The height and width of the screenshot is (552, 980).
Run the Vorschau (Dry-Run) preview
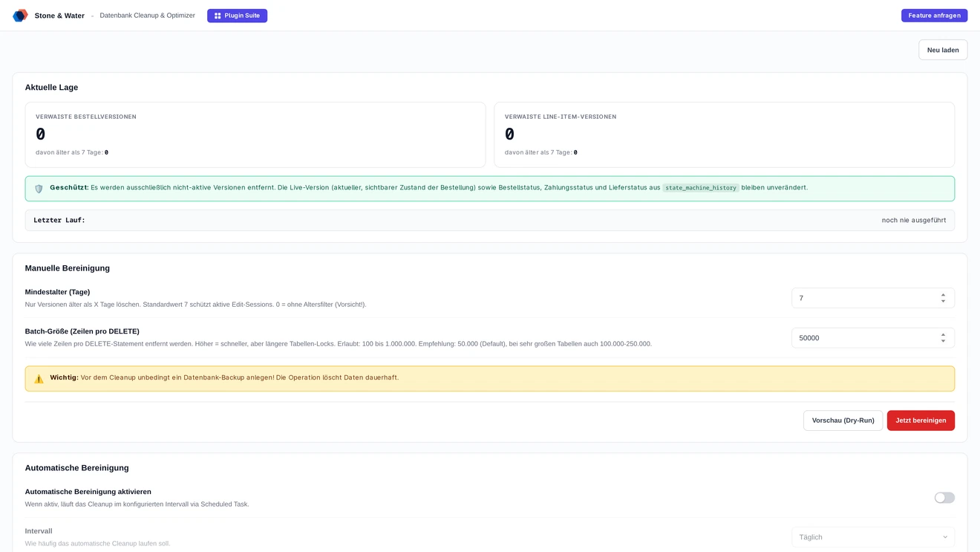[843, 421]
